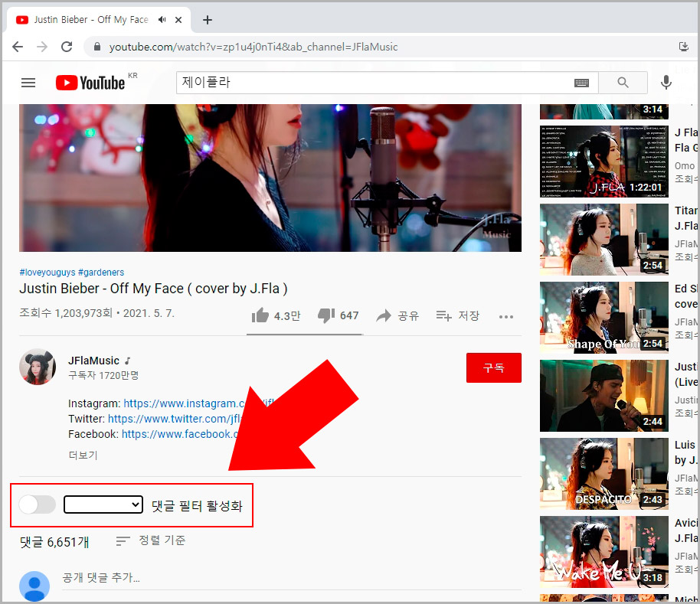Subscribe with the red 구독 button
Image resolution: width=700 pixels, height=604 pixels.
click(494, 367)
